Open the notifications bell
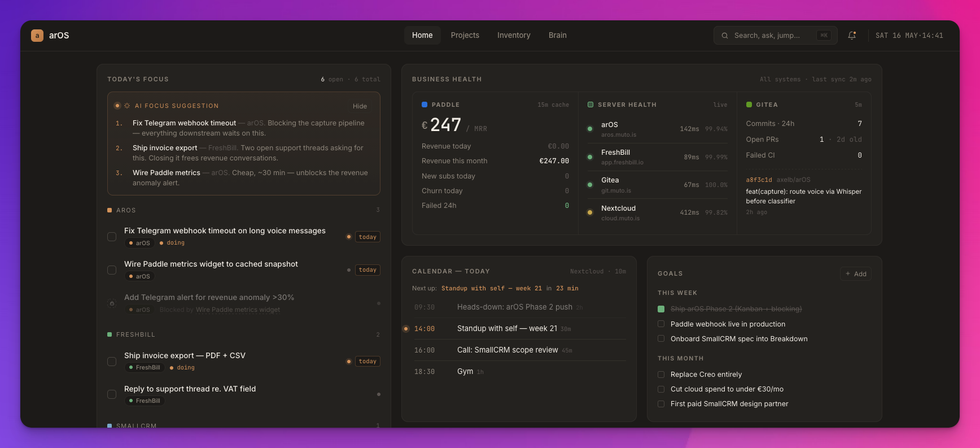980x448 pixels. pyautogui.click(x=852, y=36)
